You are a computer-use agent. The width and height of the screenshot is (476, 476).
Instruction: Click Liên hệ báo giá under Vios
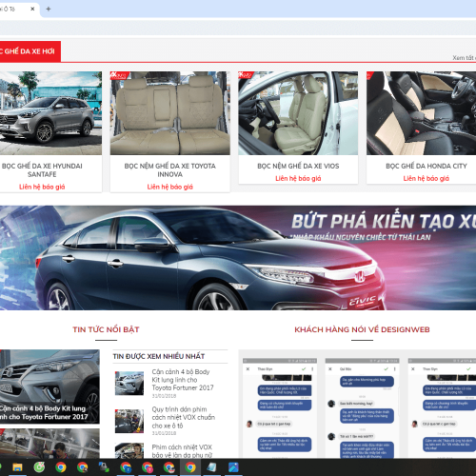coord(298,179)
